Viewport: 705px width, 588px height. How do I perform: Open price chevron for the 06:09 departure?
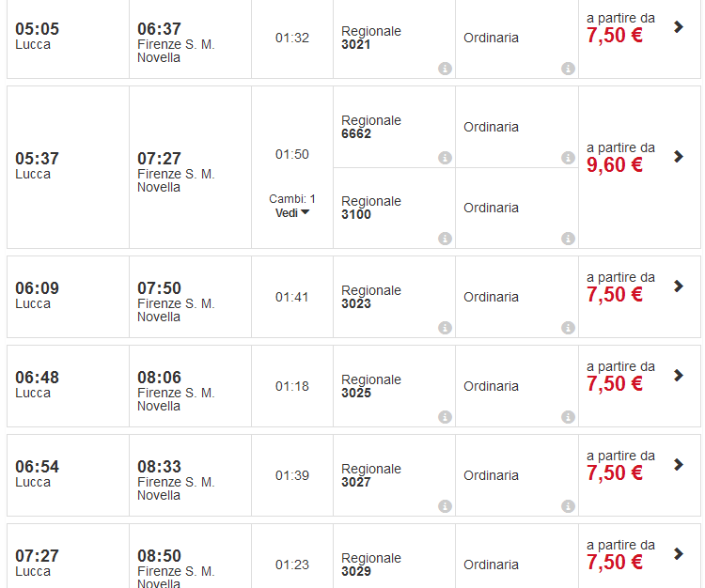(x=679, y=286)
